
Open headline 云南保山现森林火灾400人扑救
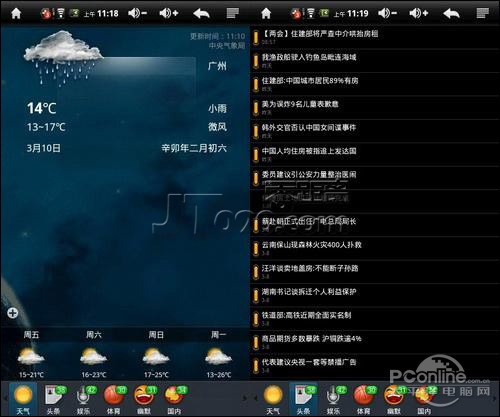pos(375,248)
